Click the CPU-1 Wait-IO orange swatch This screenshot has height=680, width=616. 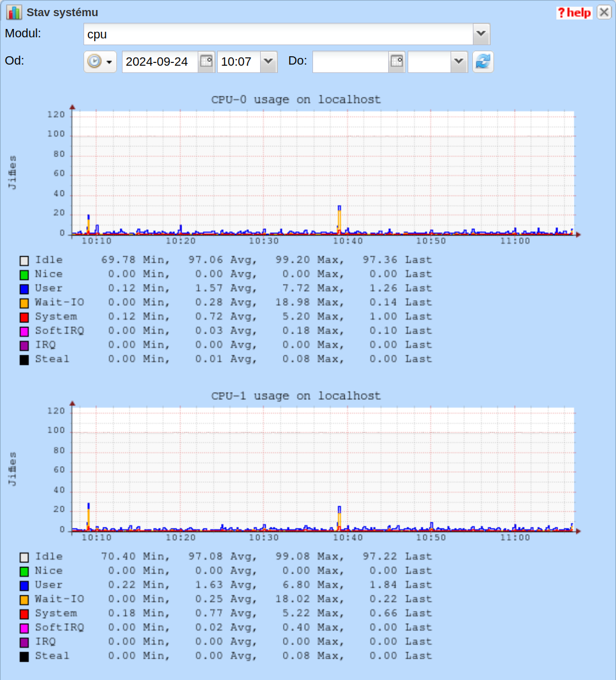(x=24, y=600)
